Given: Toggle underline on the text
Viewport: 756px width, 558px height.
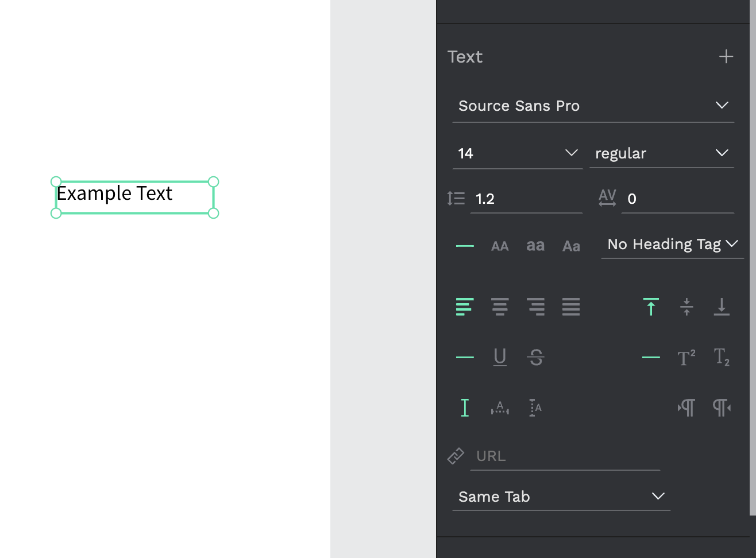Looking at the screenshot, I should 500,357.
